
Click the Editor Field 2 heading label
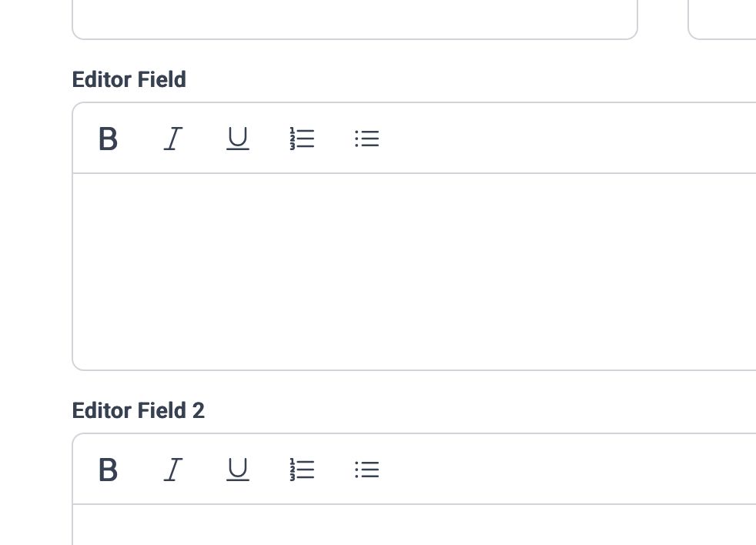coord(139,411)
